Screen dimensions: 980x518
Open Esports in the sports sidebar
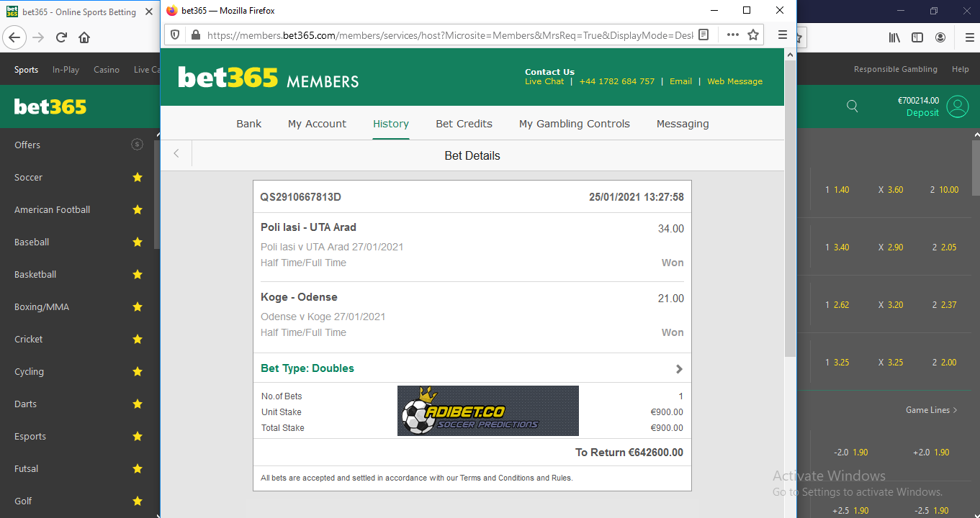[30, 436]
